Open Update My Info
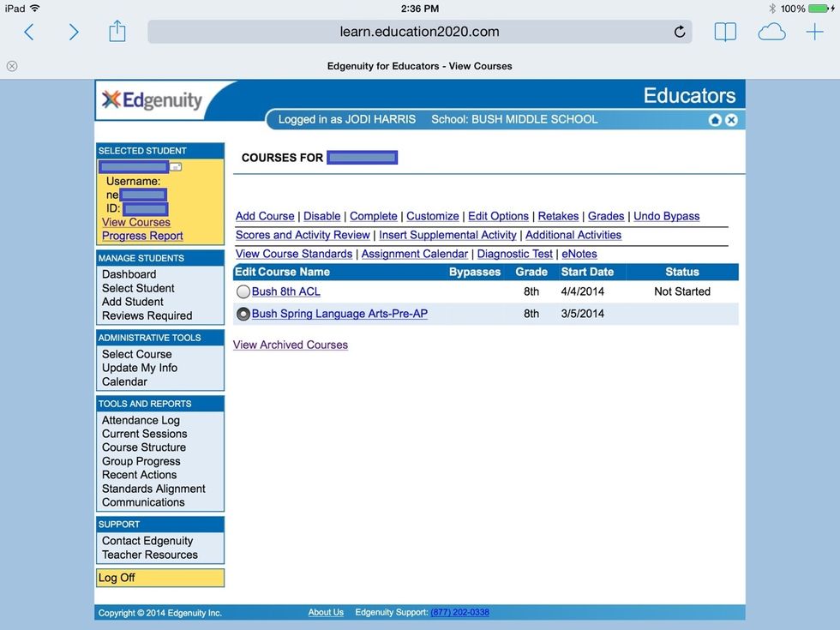Screen dimensions: 840x630 coord(139,368)
